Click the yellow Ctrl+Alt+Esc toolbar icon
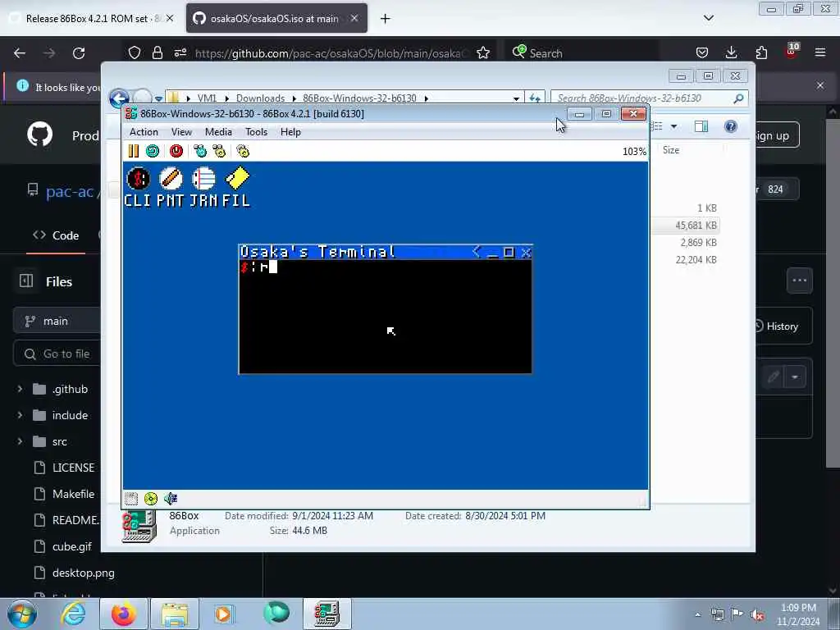 click(219, 151)
